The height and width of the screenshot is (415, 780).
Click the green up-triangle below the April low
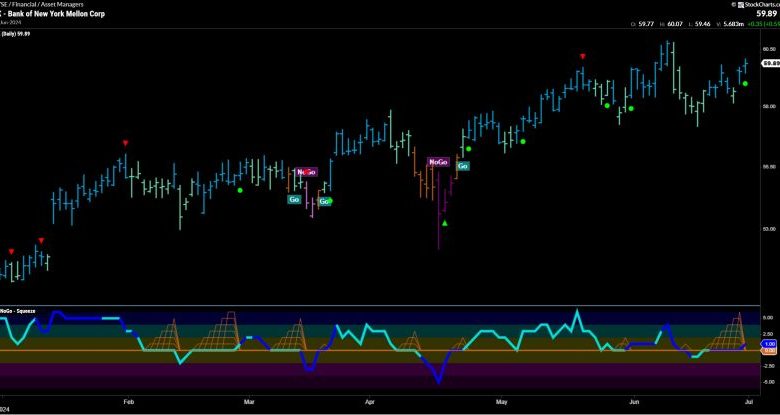(x=445, y=223)
